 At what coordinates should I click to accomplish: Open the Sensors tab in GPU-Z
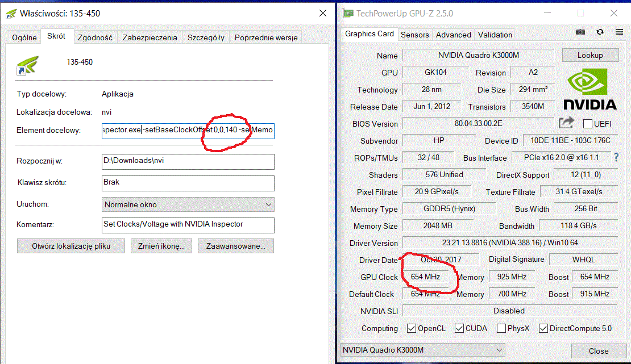[x=414, y=35]
